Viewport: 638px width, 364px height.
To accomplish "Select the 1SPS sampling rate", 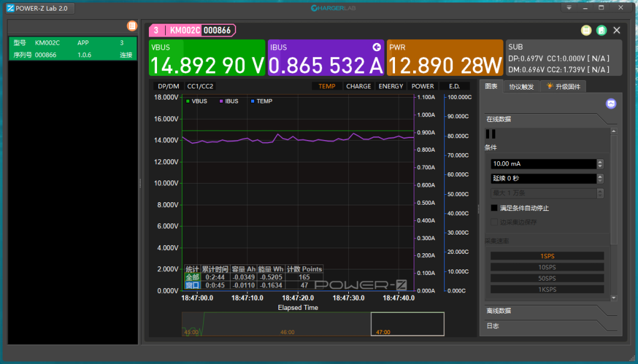I will click(x=547, y=256).
